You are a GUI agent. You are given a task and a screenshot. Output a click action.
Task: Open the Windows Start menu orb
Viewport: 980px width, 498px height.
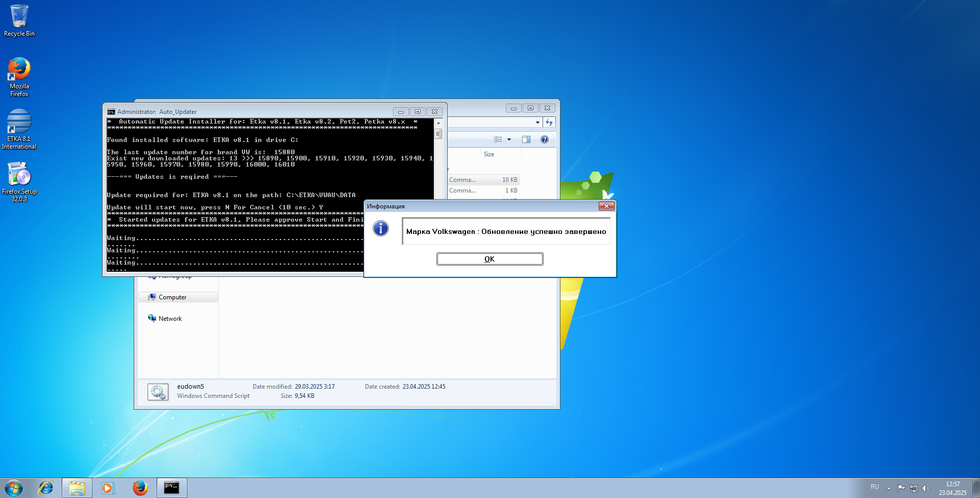click(14, 488)
